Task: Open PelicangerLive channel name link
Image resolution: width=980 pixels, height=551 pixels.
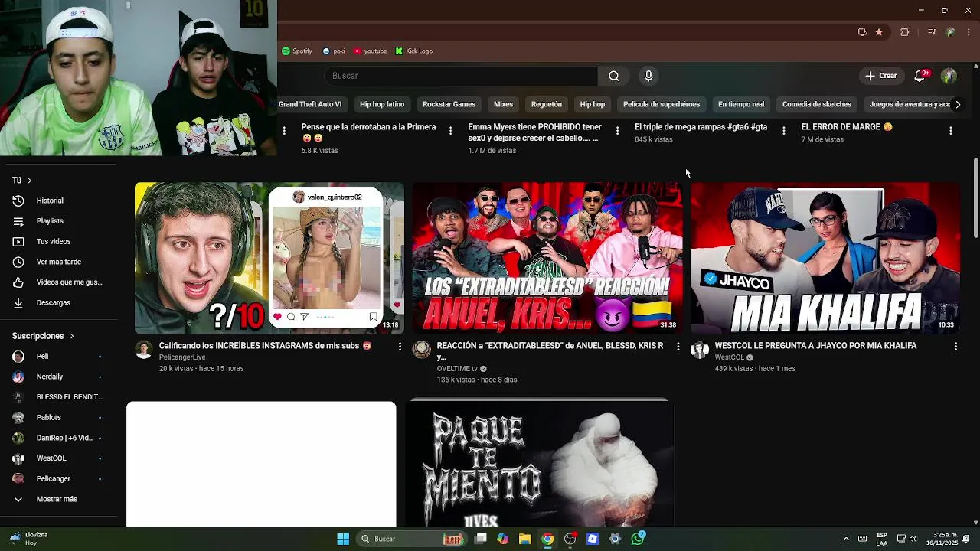Action: pyautogui.click(x=182, y=357)
